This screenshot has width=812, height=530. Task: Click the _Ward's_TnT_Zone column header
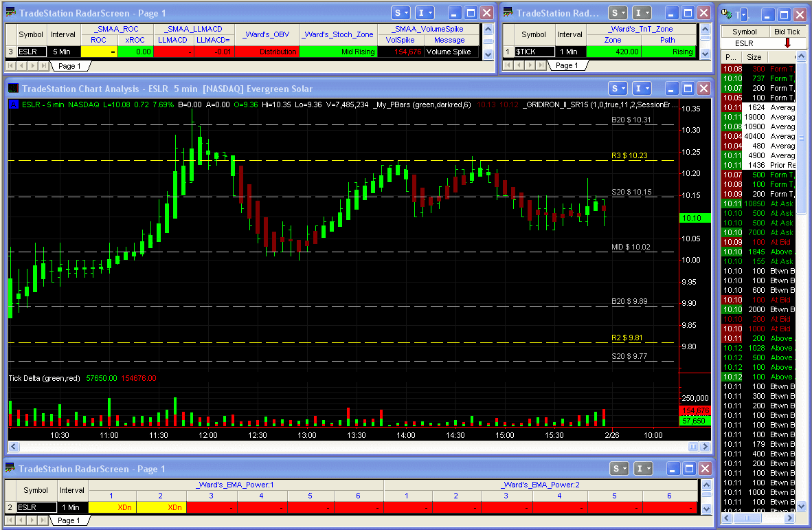641,29
